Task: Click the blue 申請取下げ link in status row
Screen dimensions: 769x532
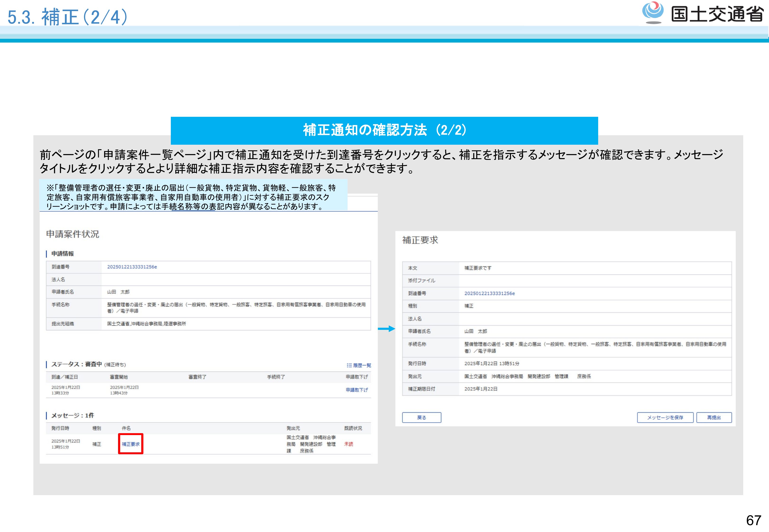Action: click(357, 390)
